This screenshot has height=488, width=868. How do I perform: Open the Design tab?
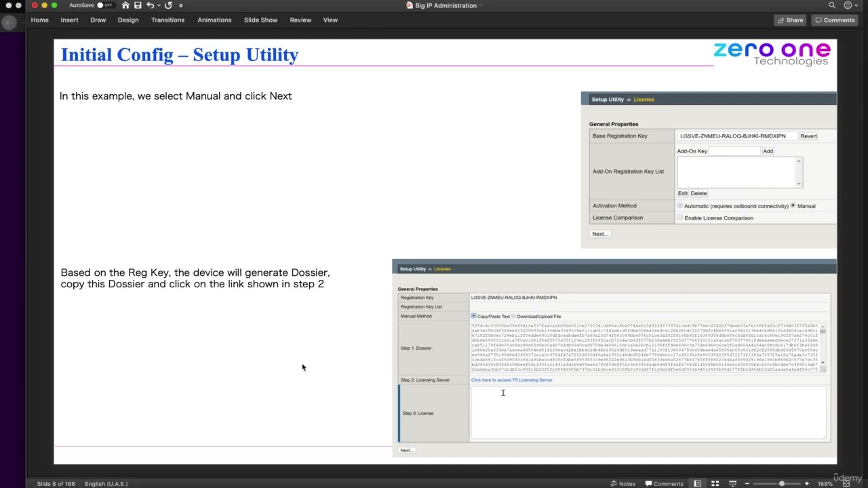click(x=128, y=20)
